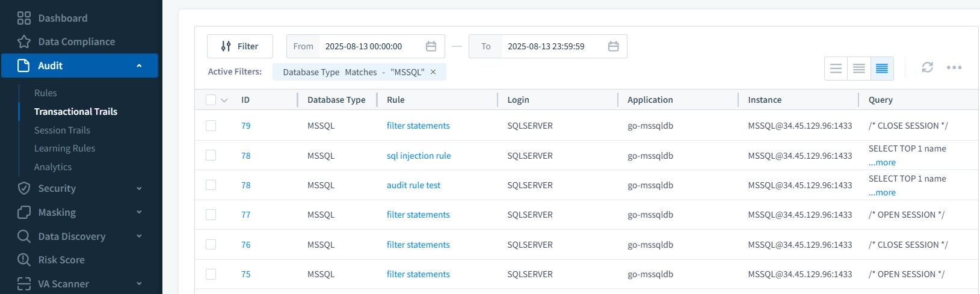This screenshot has height=294, width=980.
Task: Remove the MSSQL Database Type filter
Action: pyautogui.click(x=433, y=72)
